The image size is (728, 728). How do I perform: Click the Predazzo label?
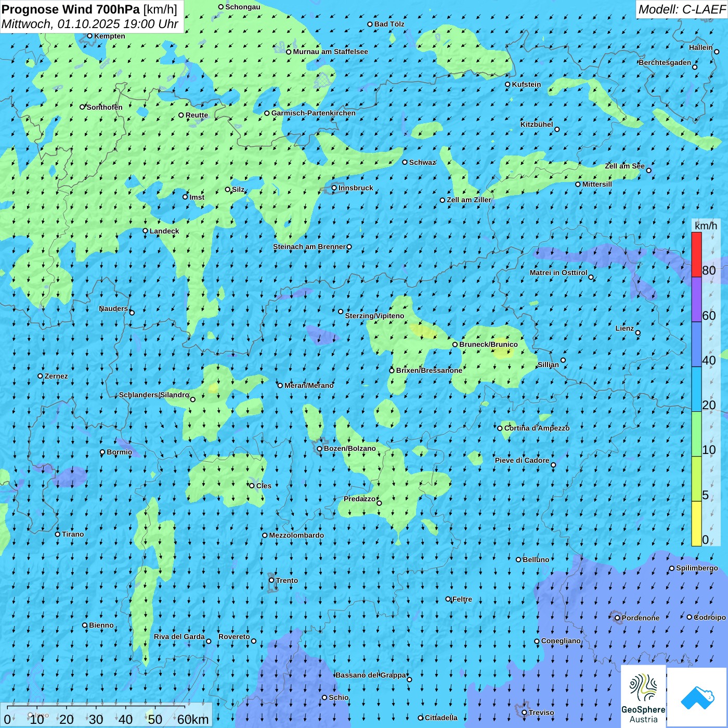(x=359, y=499)
